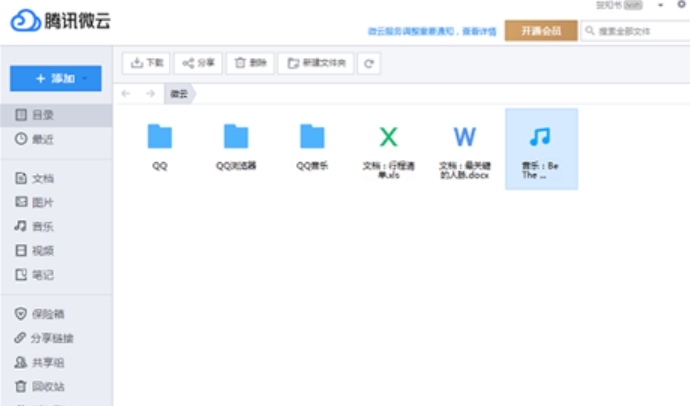This screenshot has height=406, width=690.
Task: Go back with the left arrow
Action: point(126,93)
